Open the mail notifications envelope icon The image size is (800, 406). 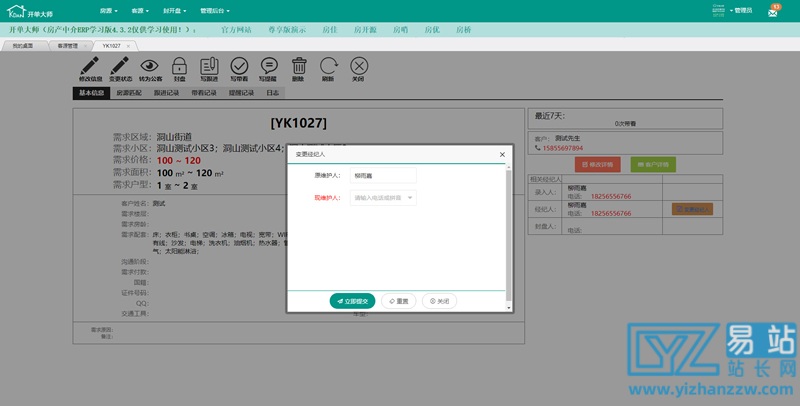tap(773, 12)
